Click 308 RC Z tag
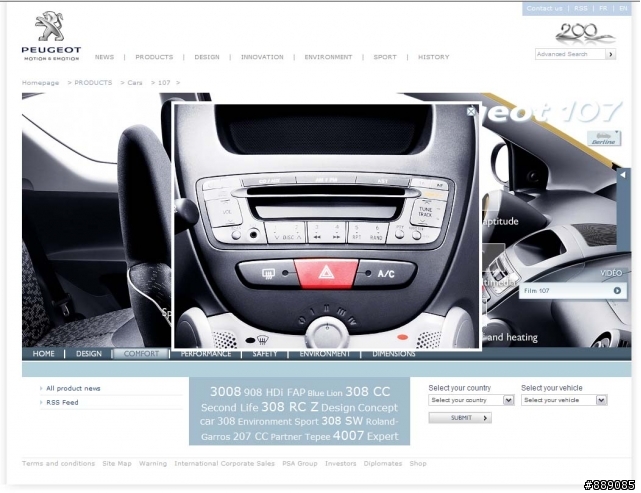This screenshot has height=493, width=641. click(x=289, y=407)
